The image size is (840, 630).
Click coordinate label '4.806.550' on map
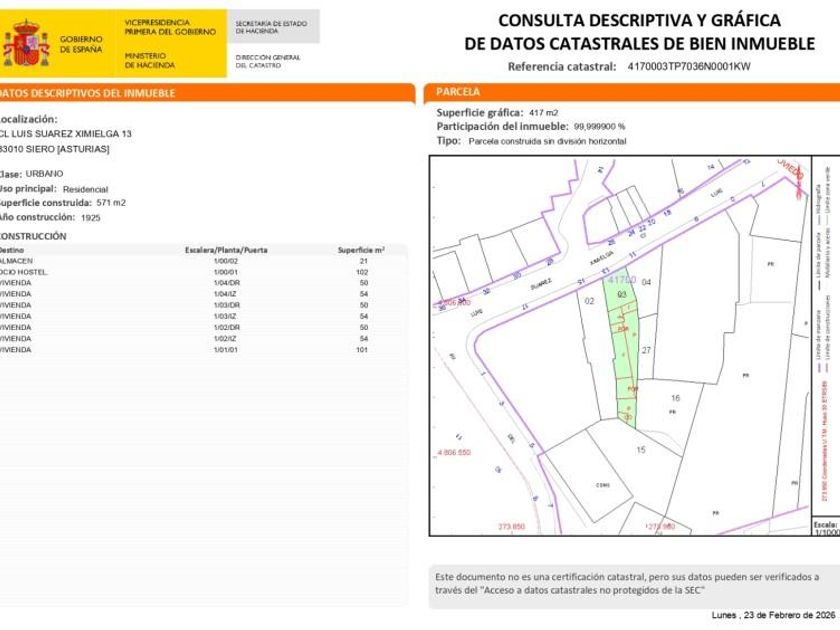tap(454, 453)
